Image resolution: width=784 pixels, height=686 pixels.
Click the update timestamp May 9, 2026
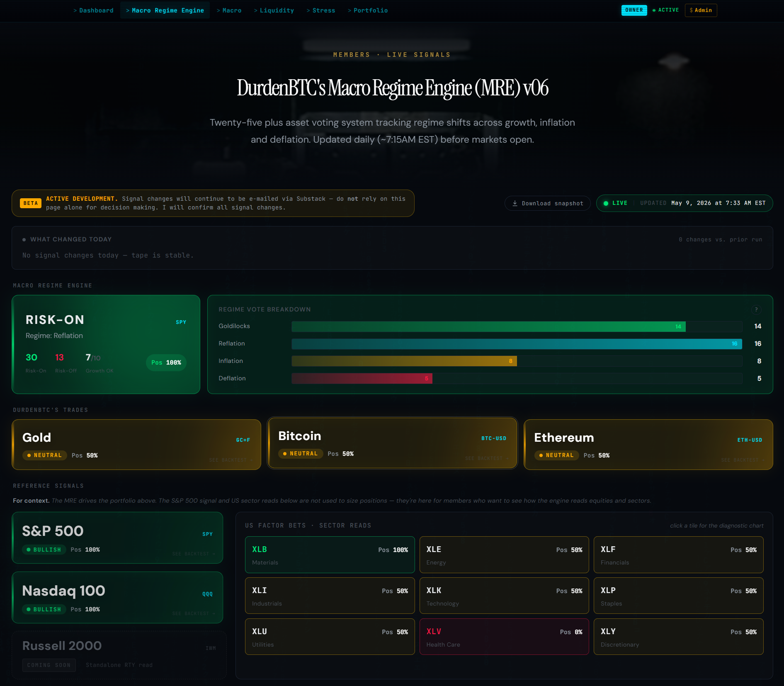click(718, 203)
